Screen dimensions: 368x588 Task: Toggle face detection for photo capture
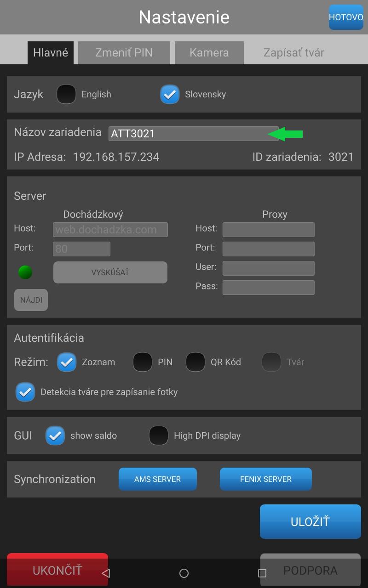point(25,392)
